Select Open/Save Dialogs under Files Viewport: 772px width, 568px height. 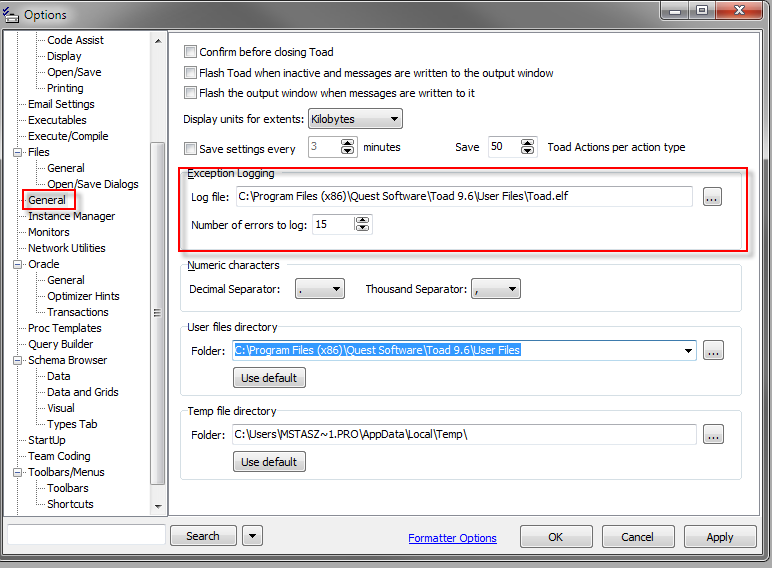click(x=93, y=184)
